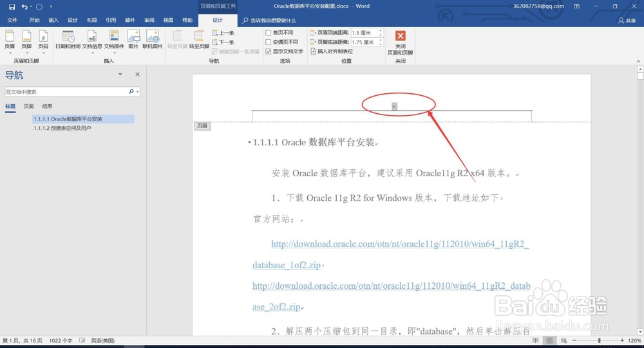Open the navigation pane options dropdown arrow
This screenshot has height=348, width=644.
tap(120, 74)
